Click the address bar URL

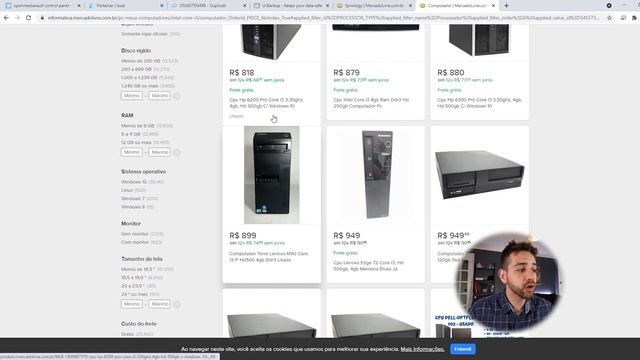[324, 18]
